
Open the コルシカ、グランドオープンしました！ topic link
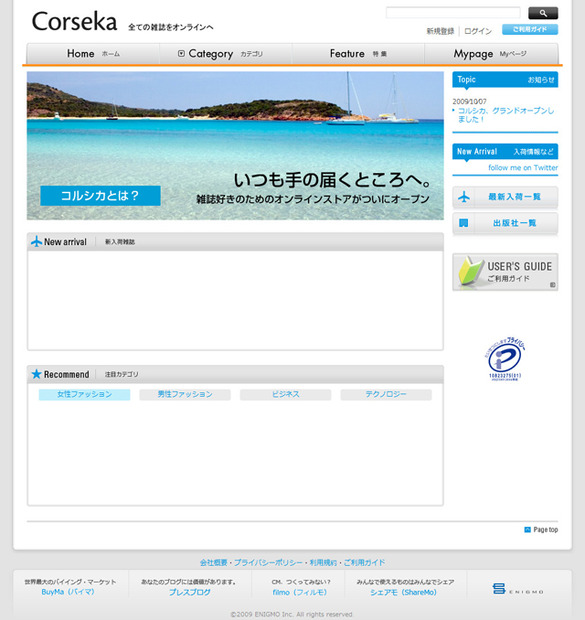[x=505, y=115]
